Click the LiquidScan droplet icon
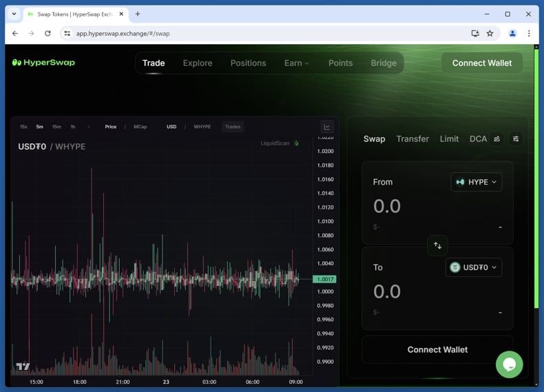 [x=297, y=143]
